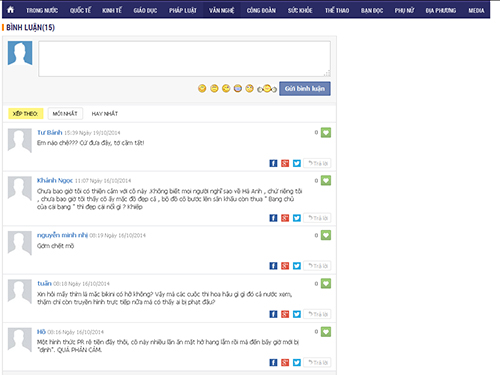This screenshot has height=375, width=500.
Task: Open the Bạn đọc section
Action: point(372,10)
